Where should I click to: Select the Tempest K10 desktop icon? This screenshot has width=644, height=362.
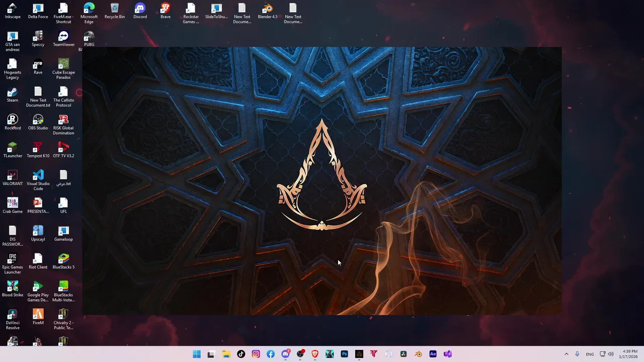[38, 150]
